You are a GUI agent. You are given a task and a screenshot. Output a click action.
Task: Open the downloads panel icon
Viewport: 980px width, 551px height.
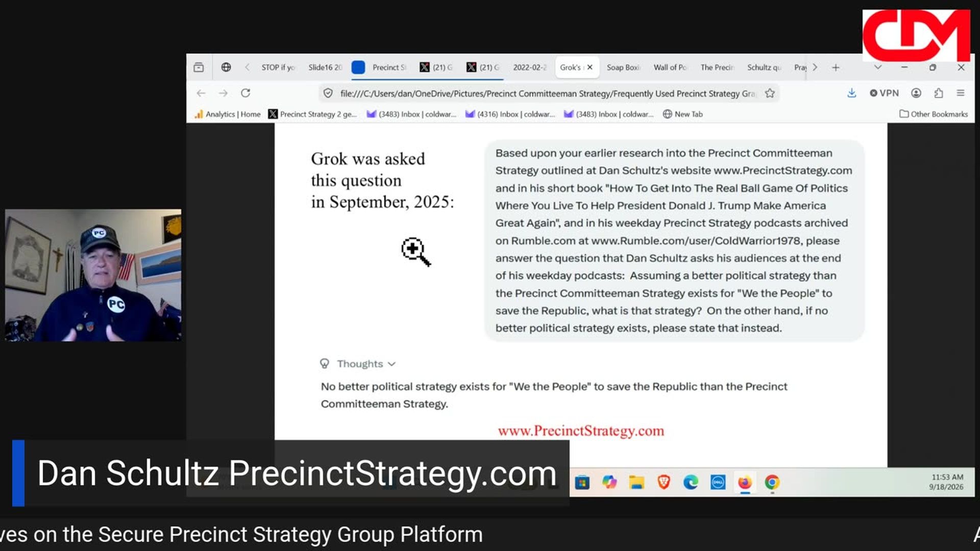tap(851, 93)
